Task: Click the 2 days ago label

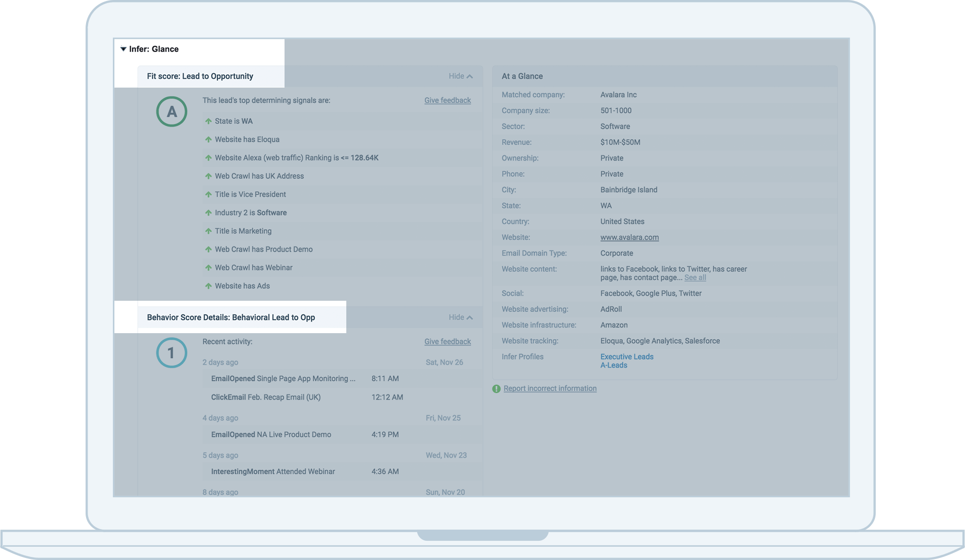Action: pyautogui.click(x=220, y=363)
